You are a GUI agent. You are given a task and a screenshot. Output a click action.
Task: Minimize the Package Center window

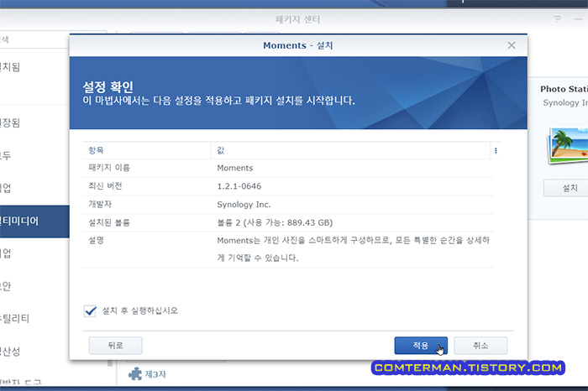(578, 19)
